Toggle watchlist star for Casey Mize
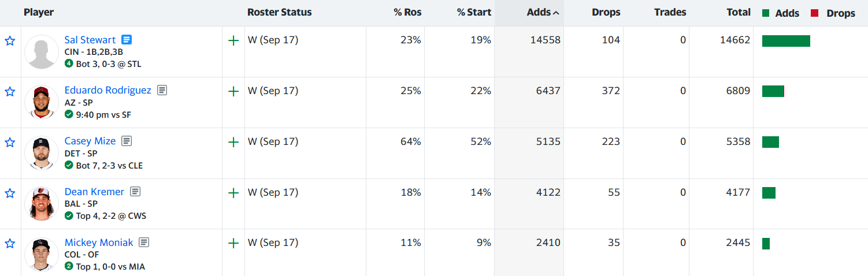Screen dimensions: 868x276 click(x=10, y=142)
